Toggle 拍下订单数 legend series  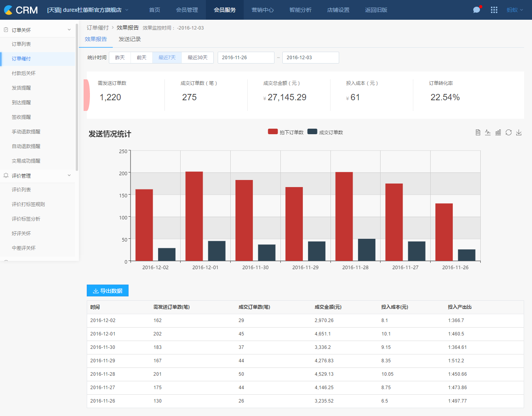coord(286,132)
